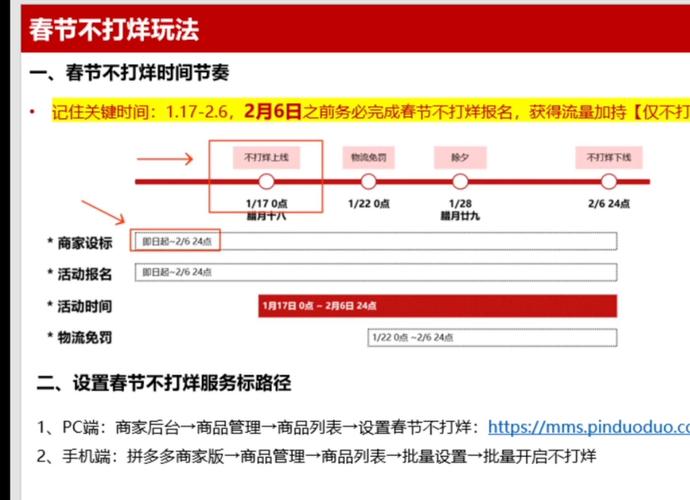Click the 1、PC端 instruction line
690x500 pixels.
[x=363, y=427]
